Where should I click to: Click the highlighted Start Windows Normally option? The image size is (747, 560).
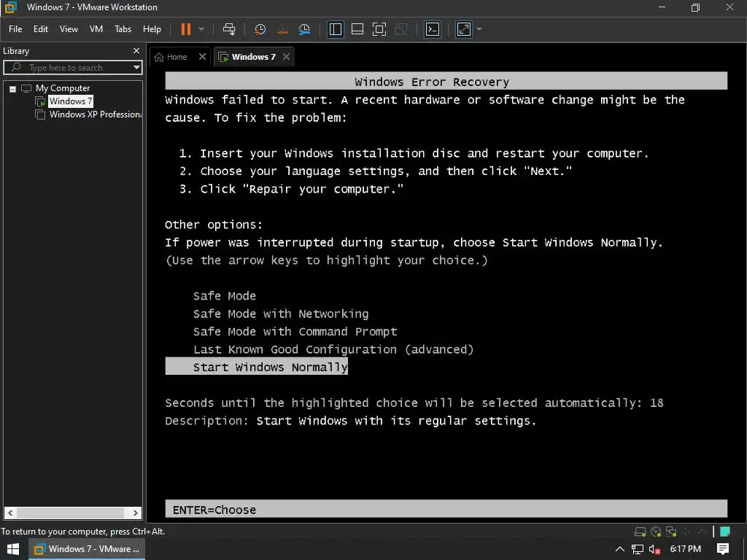pos(256,367)
